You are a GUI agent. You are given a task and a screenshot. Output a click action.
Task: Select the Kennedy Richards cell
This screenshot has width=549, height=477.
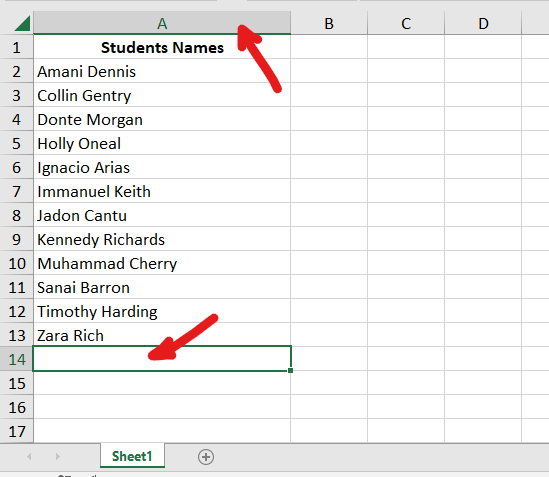[x=162, y=239]
